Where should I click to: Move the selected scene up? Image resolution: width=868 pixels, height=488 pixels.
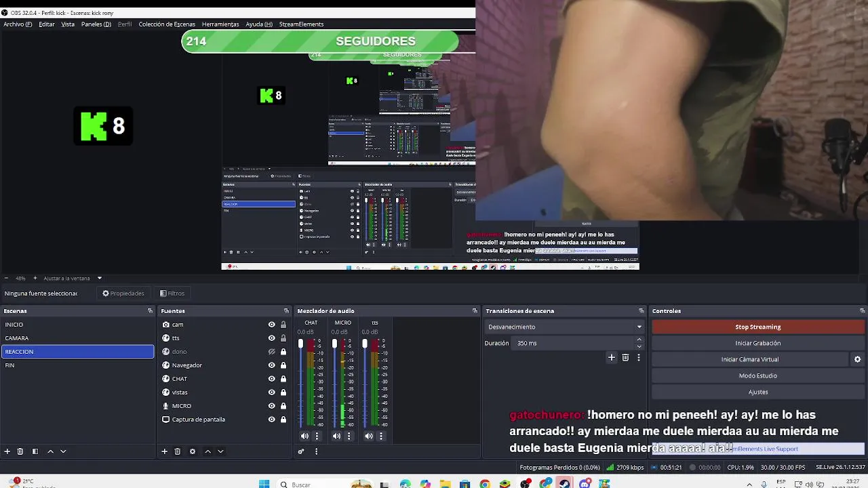[x=50, y=451]
